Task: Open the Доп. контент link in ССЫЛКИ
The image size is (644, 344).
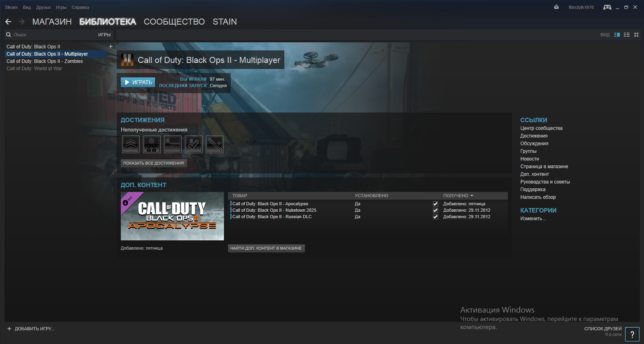Action: 534,174
